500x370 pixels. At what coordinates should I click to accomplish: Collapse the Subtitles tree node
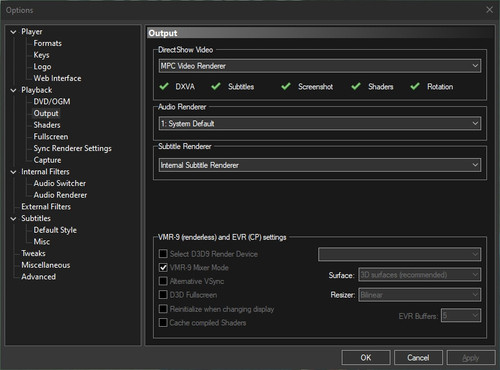[x=13, y=219]
